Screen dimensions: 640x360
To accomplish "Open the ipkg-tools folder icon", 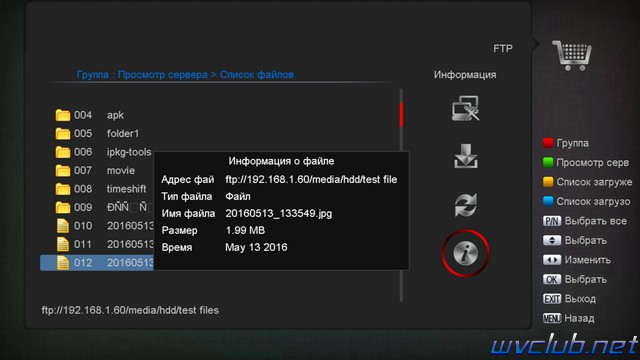I will pyautogui.click(x=63, y=152).
